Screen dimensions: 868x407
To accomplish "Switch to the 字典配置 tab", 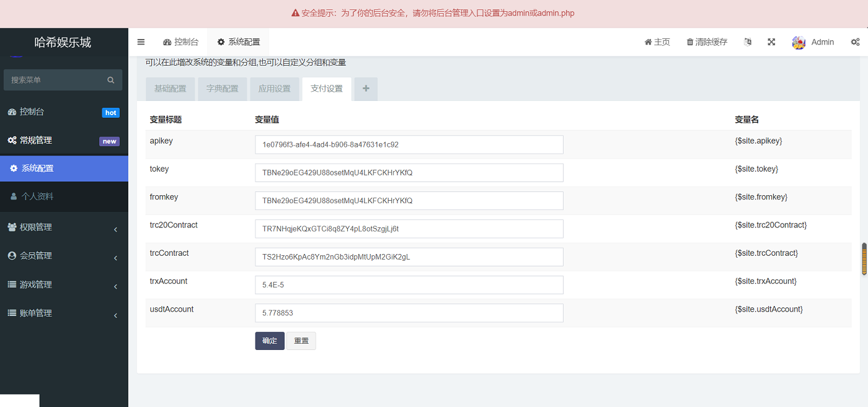I will 222,89.
